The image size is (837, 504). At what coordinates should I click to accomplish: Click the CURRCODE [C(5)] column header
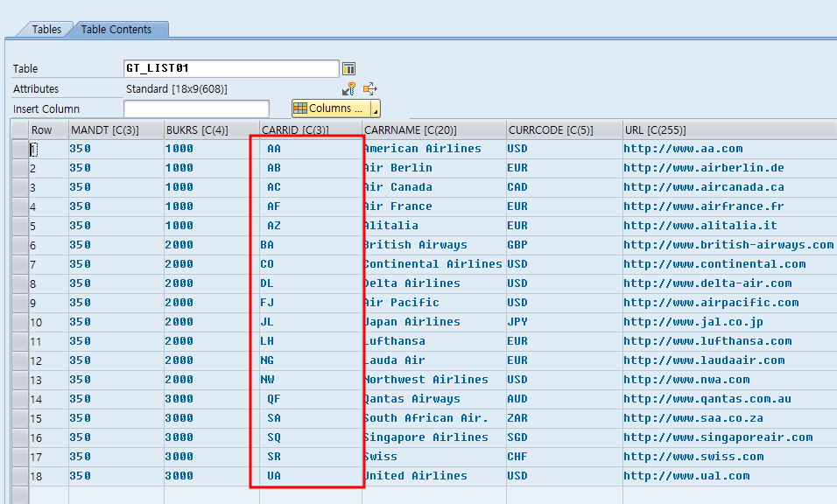564,129
